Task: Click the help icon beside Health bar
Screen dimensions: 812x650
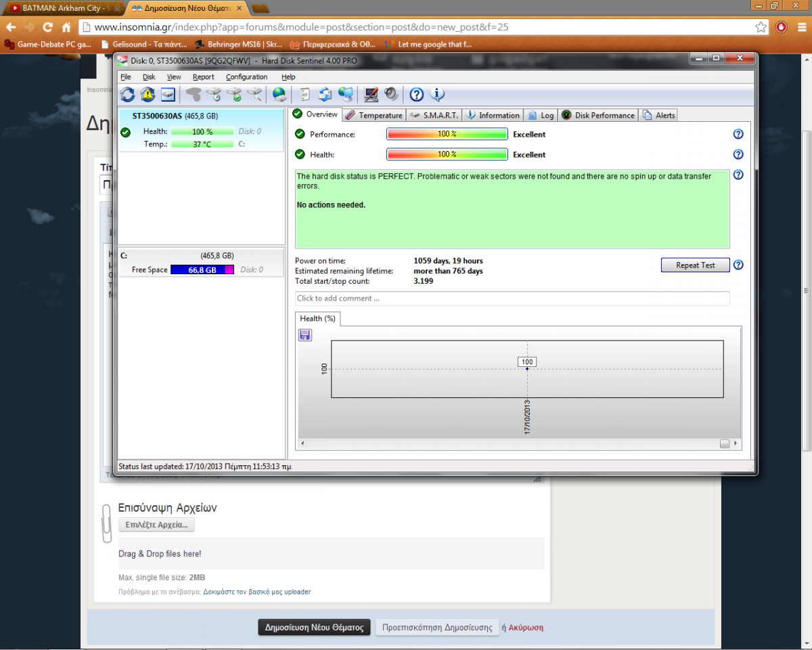Action: [x=738, y=154]
